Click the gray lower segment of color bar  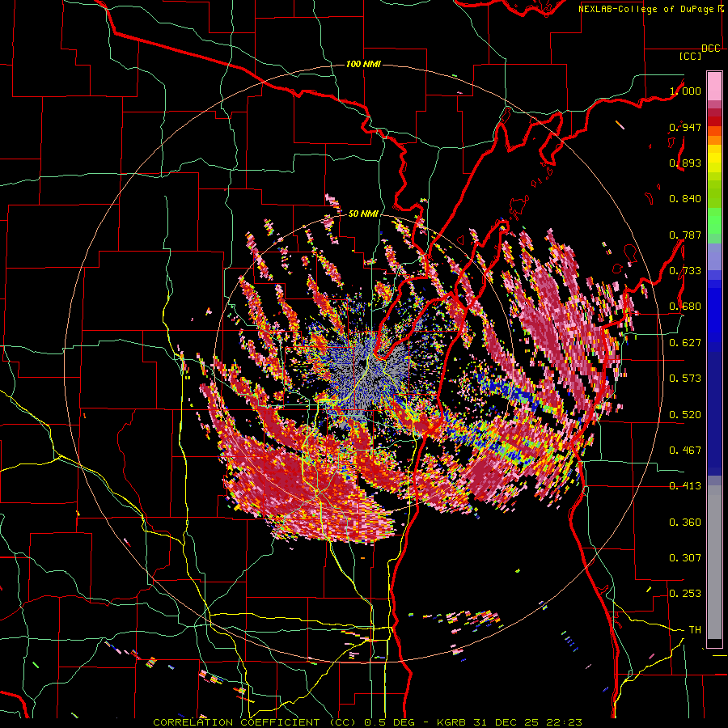714,562
